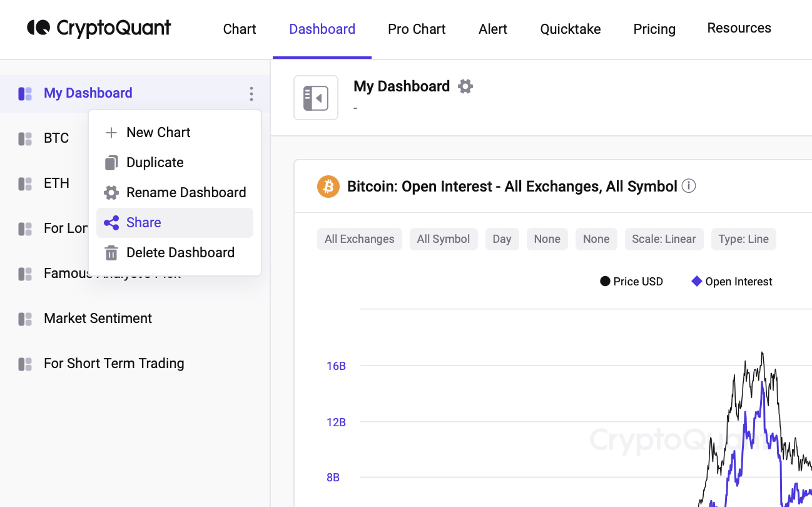
Task: Open the ETH dashboard in sidebar
Action: 56,183
